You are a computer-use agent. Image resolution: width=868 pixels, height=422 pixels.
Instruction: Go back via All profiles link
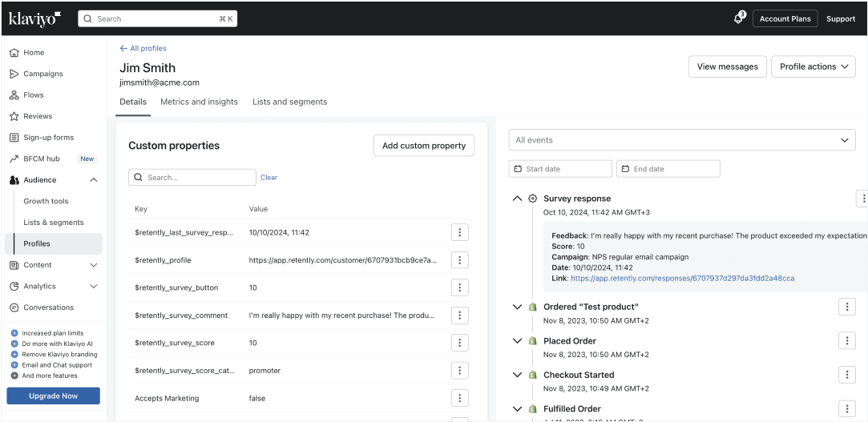click(143, 48)
